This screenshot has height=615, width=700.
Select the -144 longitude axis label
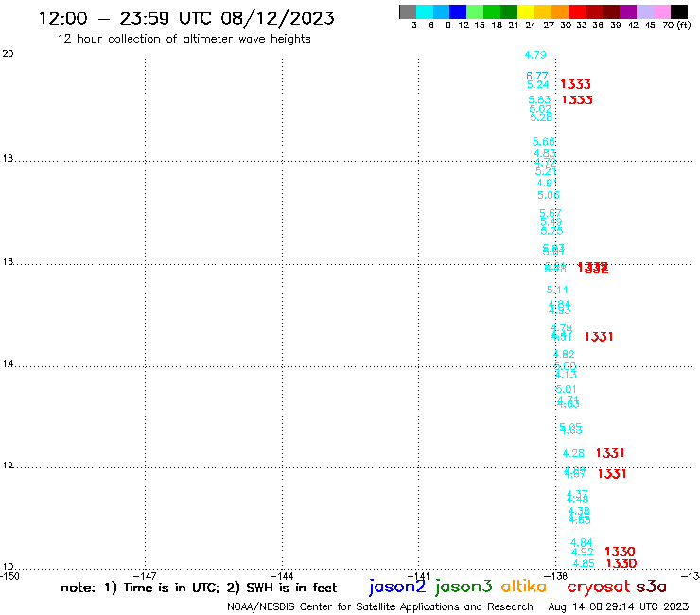click(282, 576)
